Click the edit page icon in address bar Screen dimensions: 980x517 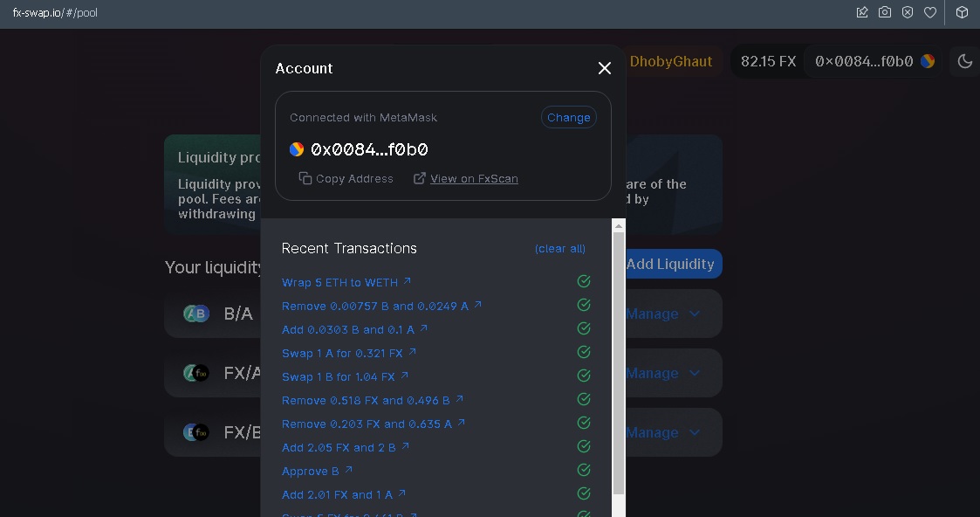pos(862,12)
